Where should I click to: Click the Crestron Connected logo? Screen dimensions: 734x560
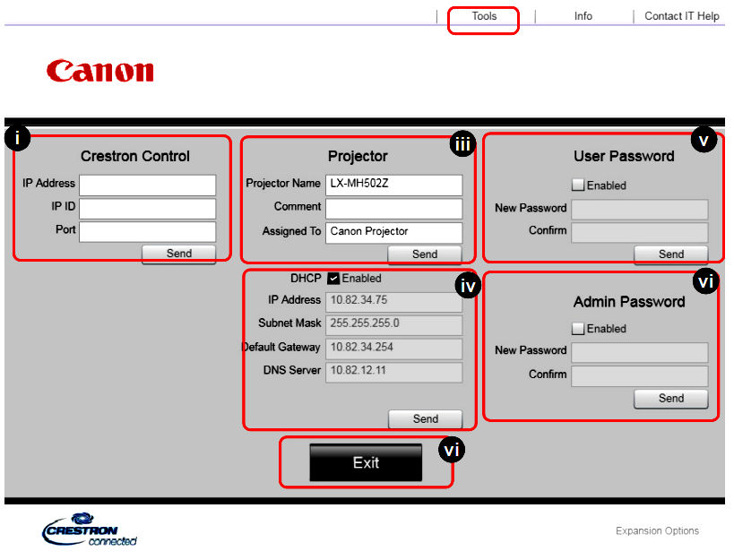point(90,531)
